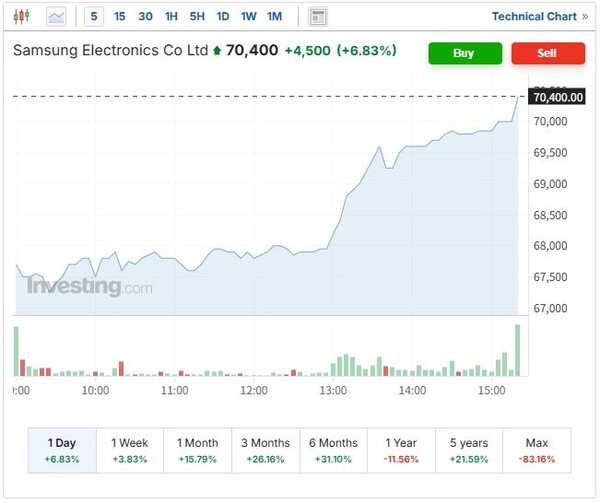Click the 70,400.00 price label
This screenshot has width=600, height=503.
point(557,97)
